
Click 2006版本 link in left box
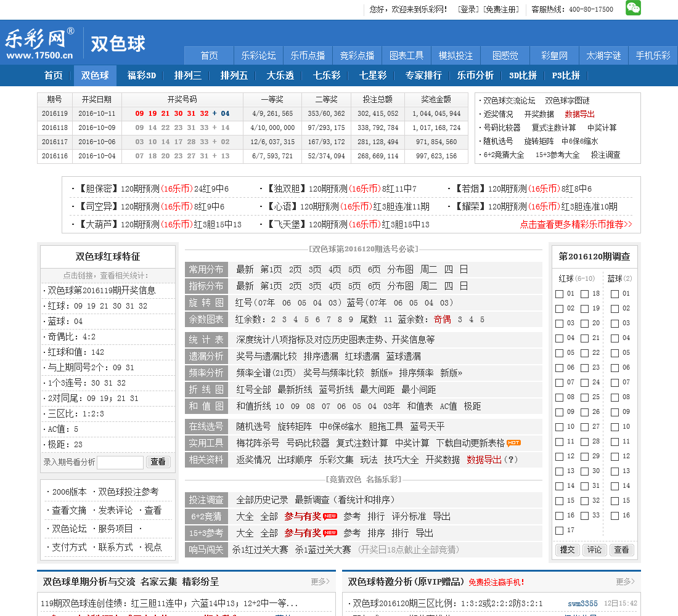[x=69, y=492]
